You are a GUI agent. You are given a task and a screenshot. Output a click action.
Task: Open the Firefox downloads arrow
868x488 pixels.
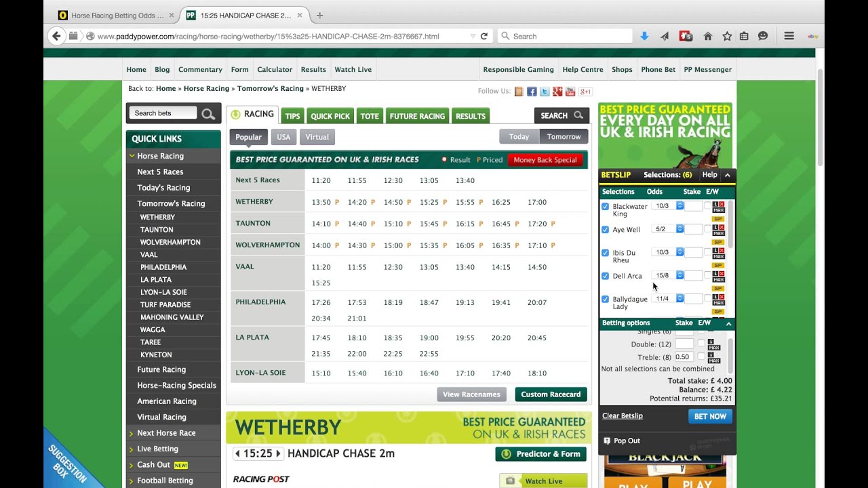coord(644,36)
